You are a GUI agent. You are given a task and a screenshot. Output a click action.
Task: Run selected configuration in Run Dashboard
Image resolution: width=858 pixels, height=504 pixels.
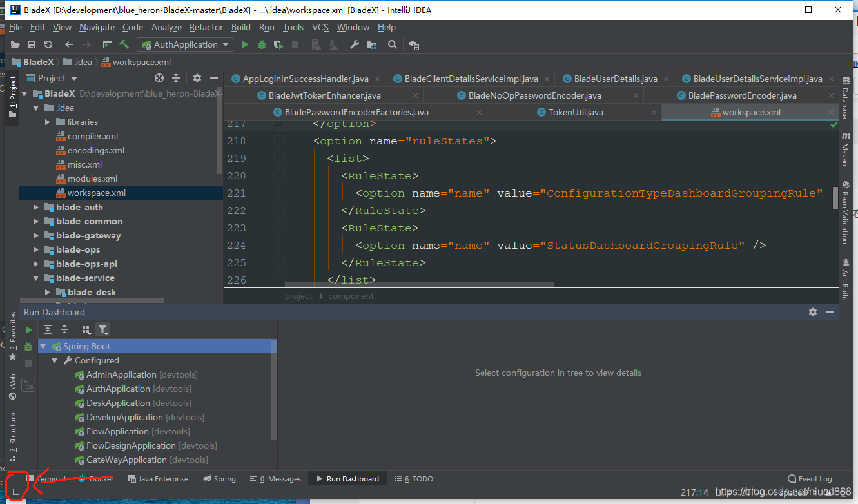(28, 330)
